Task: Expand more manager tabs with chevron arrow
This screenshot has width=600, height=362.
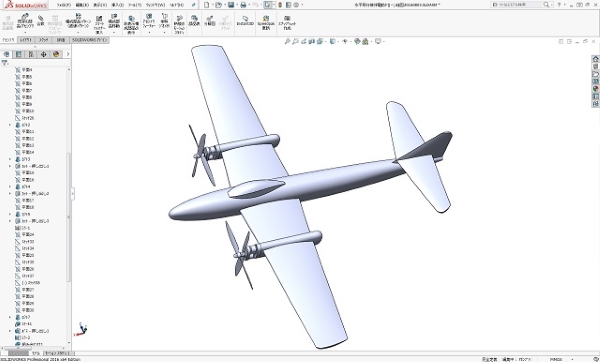Action: tap(68, 54)
